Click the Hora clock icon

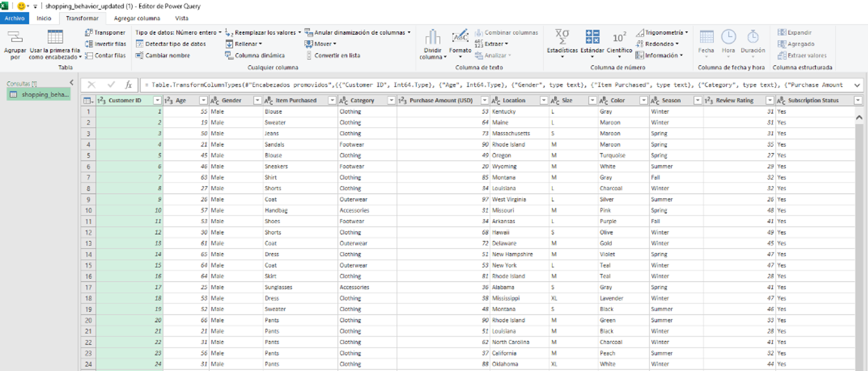(x=728, y=37)
